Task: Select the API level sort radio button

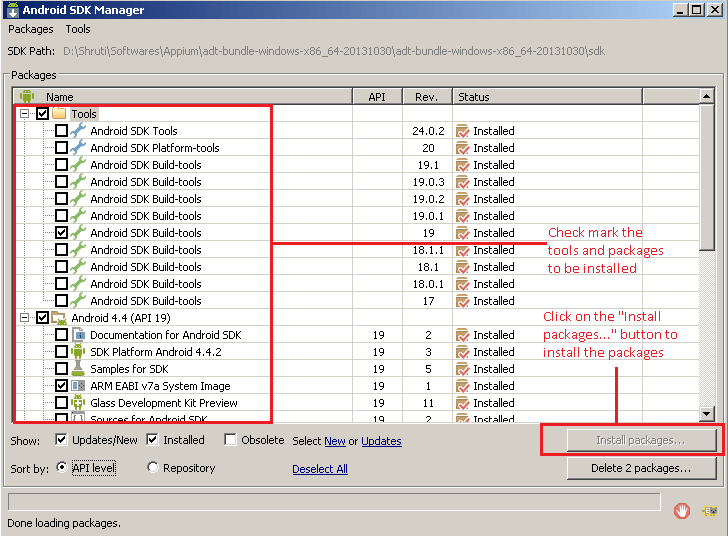Action: [61, 467]
